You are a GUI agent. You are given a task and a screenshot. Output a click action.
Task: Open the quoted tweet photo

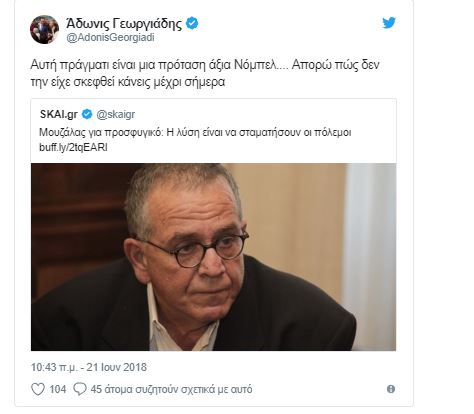pyautogui.click(x=213, y=257)
